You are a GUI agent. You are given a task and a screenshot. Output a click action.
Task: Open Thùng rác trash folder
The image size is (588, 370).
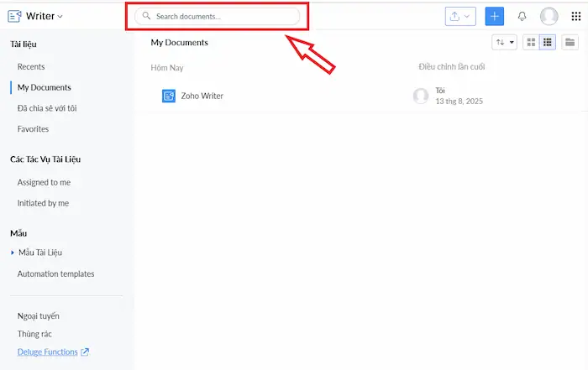click(x=35, y=334)
